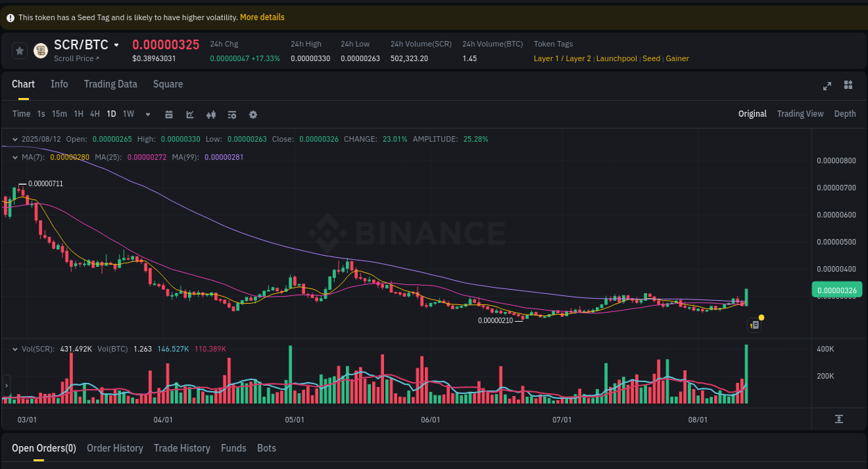Open the chart settings gear

tap(253, 114)
